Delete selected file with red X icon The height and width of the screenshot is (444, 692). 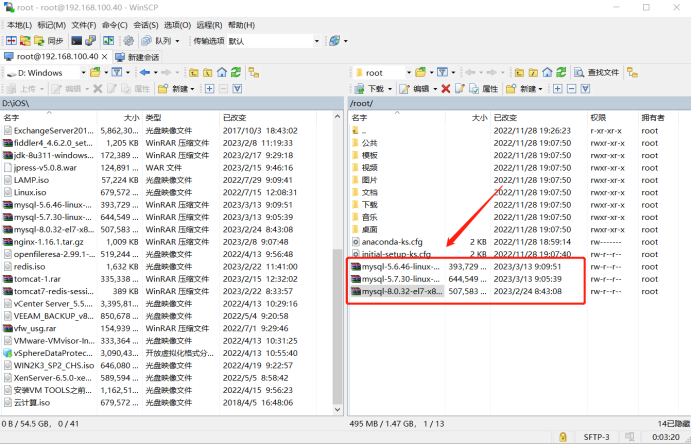(446, 89)
